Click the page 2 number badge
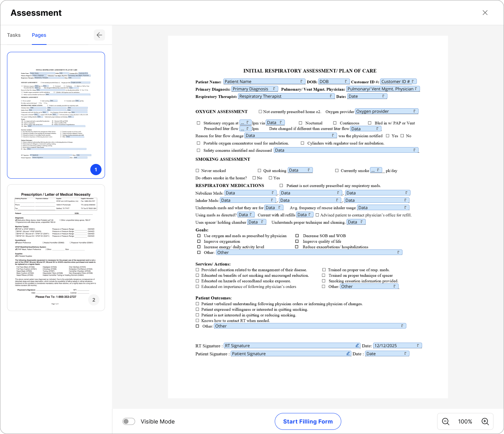Screen dimensions: 504x434 click(x=94, y=300)
